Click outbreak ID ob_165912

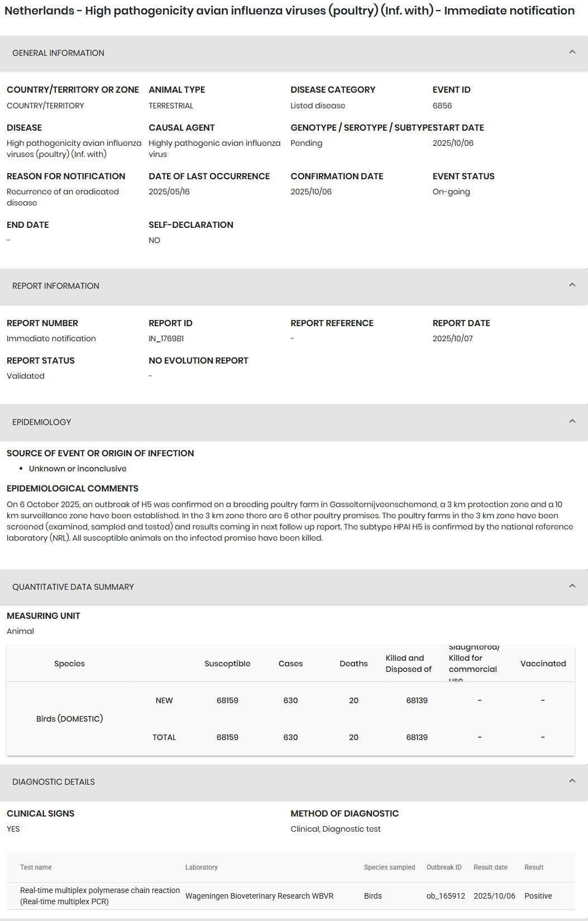tap(446, 896)
